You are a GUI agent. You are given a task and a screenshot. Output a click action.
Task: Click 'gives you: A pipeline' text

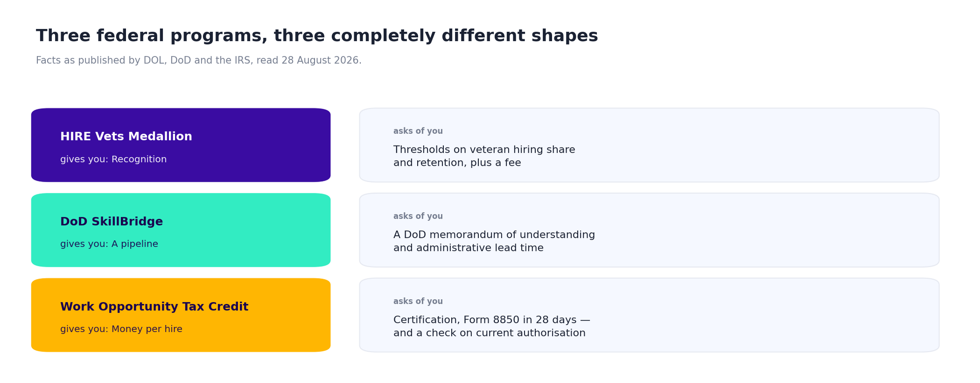109,244
